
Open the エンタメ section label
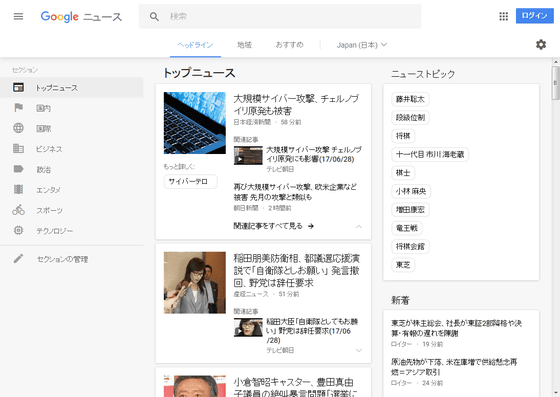(x=48, y=190)
